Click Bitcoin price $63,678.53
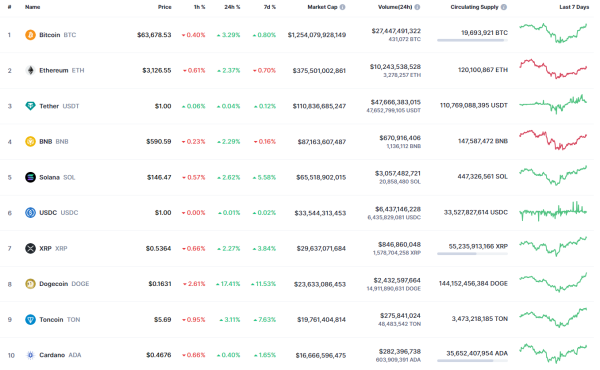The image size is (600, 370). tap(154, 35)
